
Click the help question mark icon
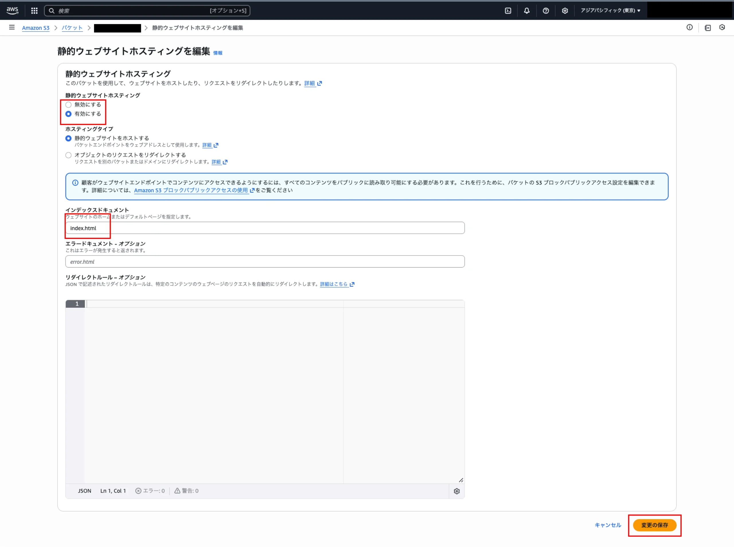click(x=545, y=11)
